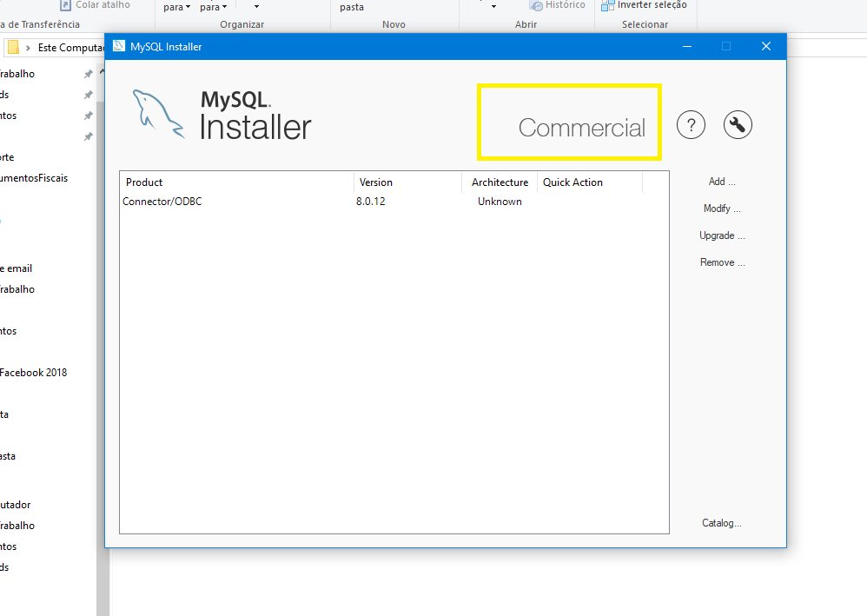Sort by Architecture column header
Screen dimensions: 867x616
coord(500,182)
